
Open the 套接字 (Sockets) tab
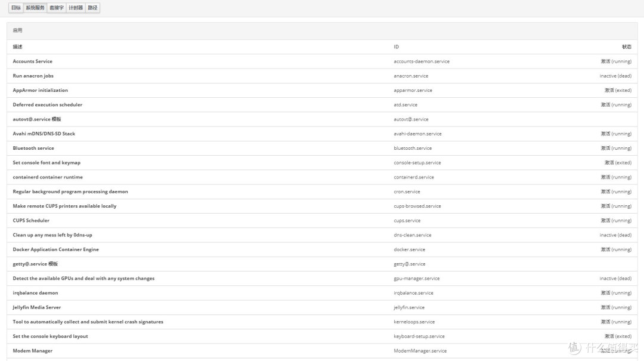tap(56, 8)
